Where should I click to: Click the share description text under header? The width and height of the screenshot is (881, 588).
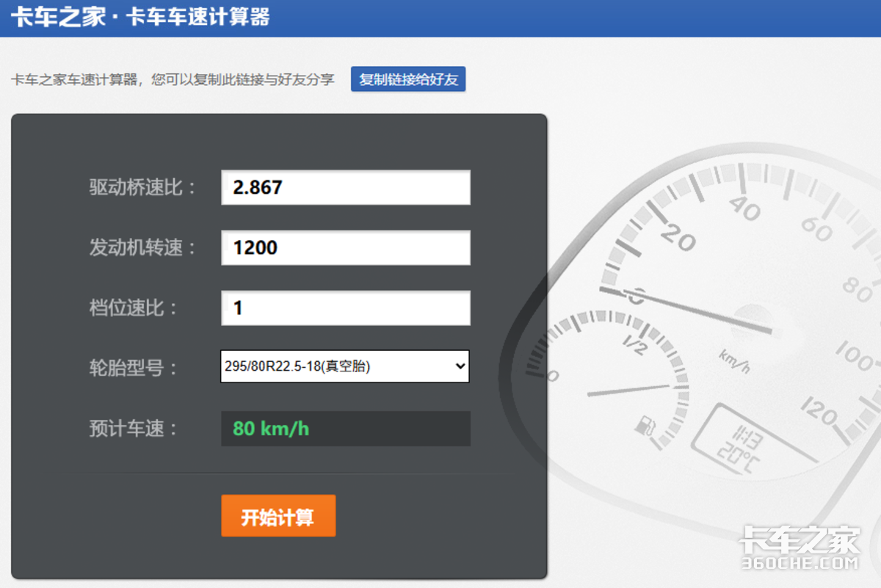click(x=173, y=80)
